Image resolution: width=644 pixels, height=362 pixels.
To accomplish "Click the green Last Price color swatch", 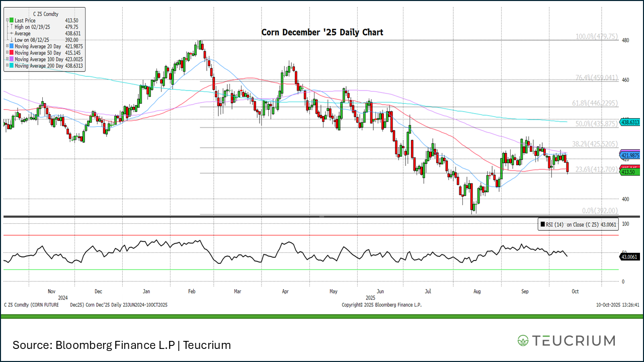I will coord(12,21).
